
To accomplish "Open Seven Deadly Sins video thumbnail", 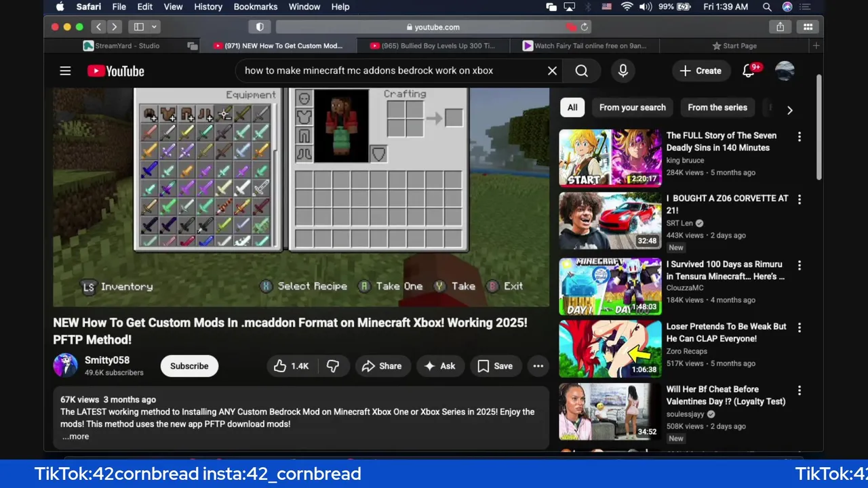I will pos(610,158).
